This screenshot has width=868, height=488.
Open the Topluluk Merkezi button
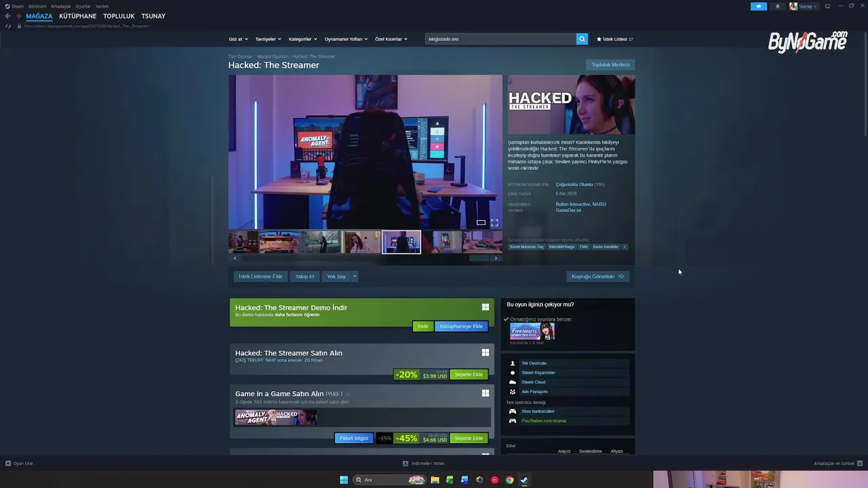click(610, 65)
